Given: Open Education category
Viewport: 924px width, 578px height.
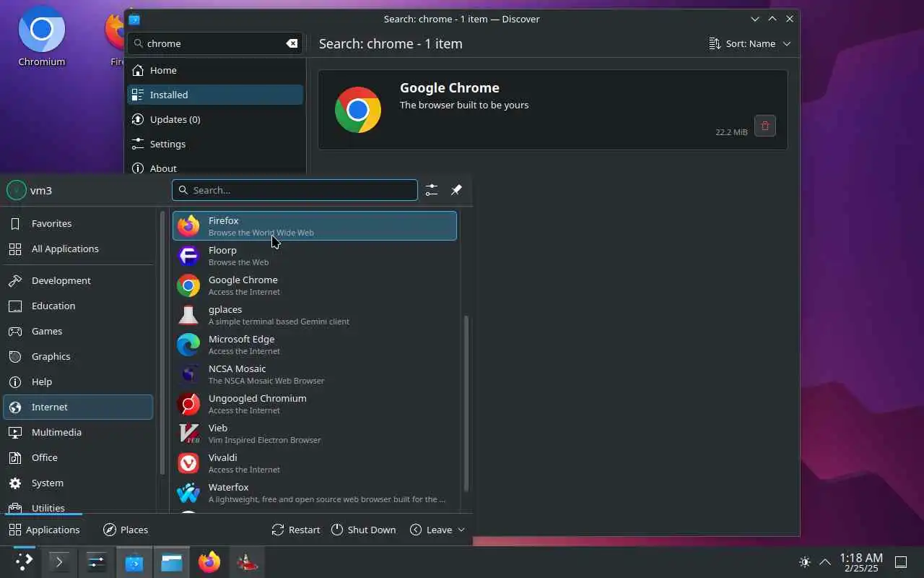Looking at the screenshot, I should (x=78, y=306).
